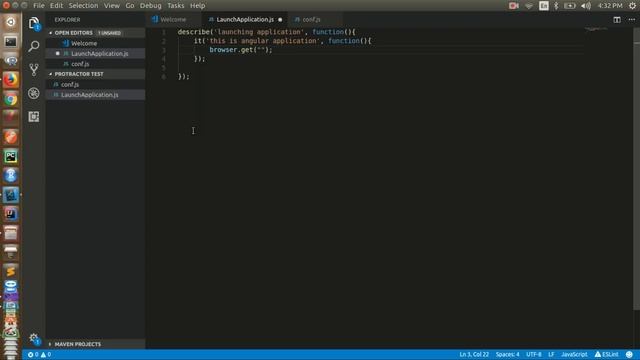
Task: Open the Edit menu
Action: [x=56, y=6]
